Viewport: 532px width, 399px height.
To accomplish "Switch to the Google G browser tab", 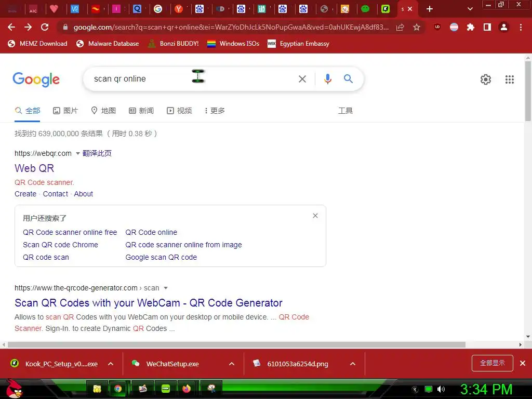I will [x=158, y=9].
